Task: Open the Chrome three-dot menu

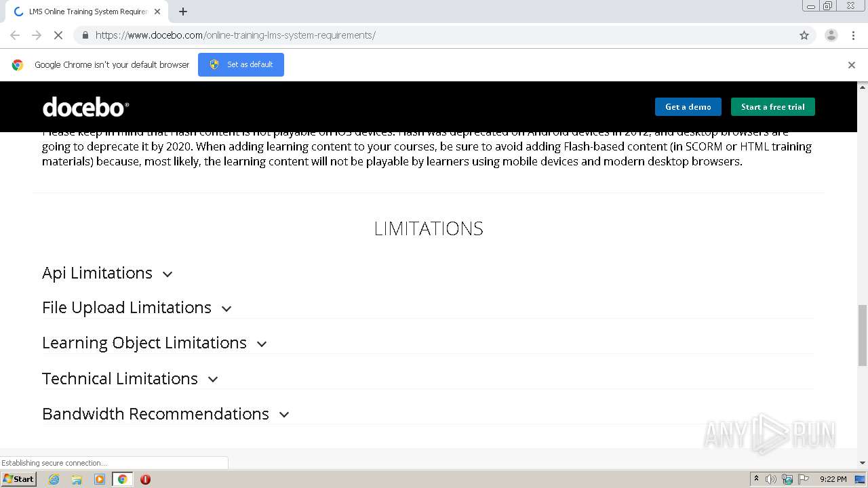Action: coord(853,35)
